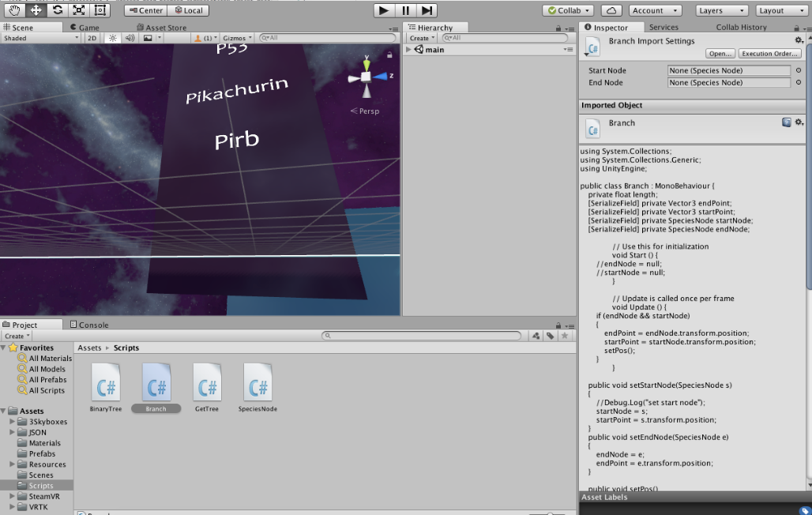Switch to the Console tab
Screen dimensions: 812x515
click(x=89, y=325)
